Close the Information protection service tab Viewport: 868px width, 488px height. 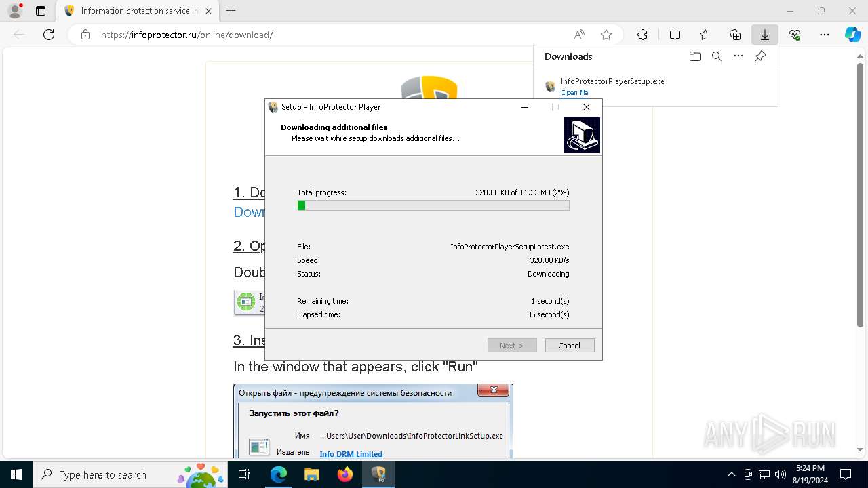208,11
